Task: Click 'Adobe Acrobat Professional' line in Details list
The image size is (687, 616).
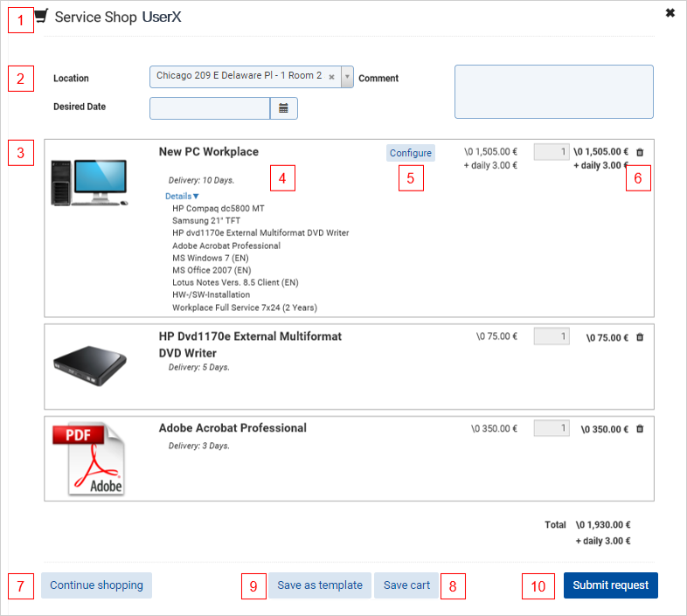Action: (226, 246)
